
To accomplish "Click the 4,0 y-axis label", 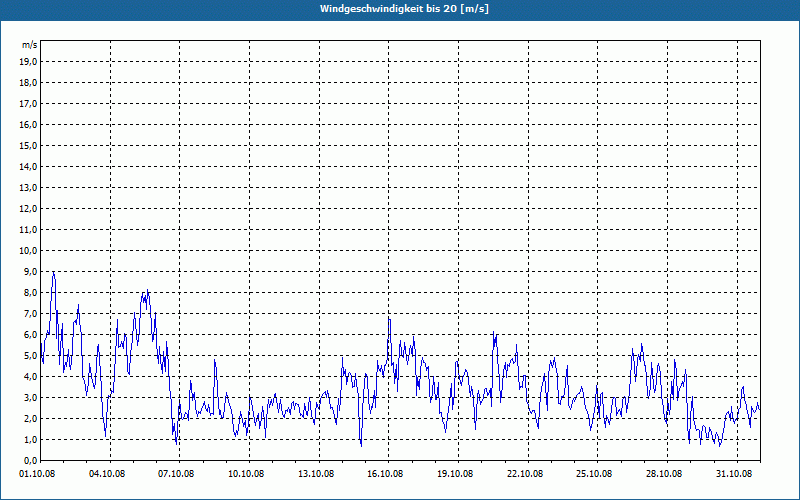I will coord(30,377).
